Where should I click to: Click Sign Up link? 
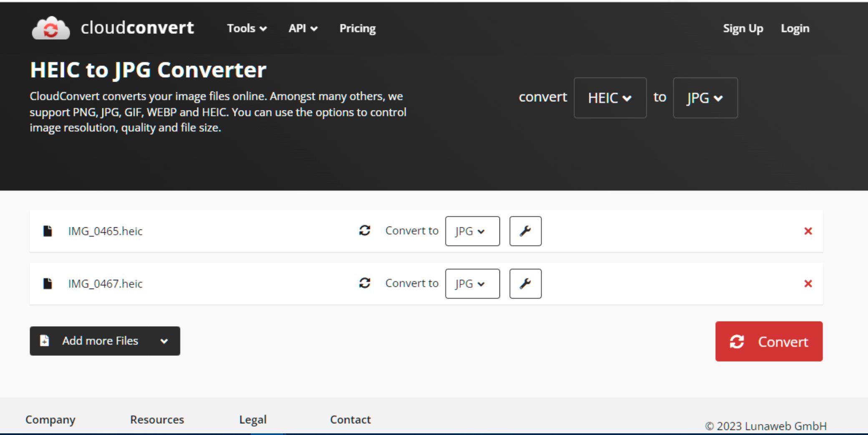pos(743,28)
